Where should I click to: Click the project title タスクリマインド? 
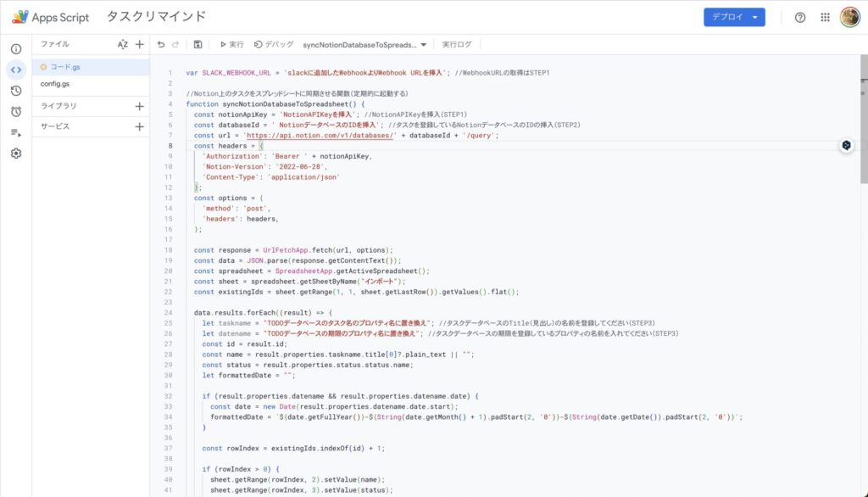[155, 15]
